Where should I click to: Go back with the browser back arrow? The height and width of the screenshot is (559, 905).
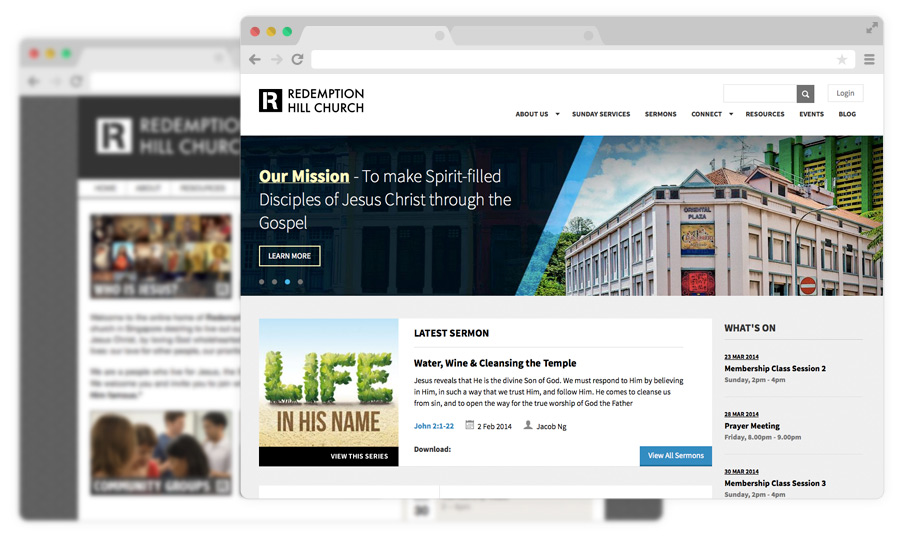(255, 59)
